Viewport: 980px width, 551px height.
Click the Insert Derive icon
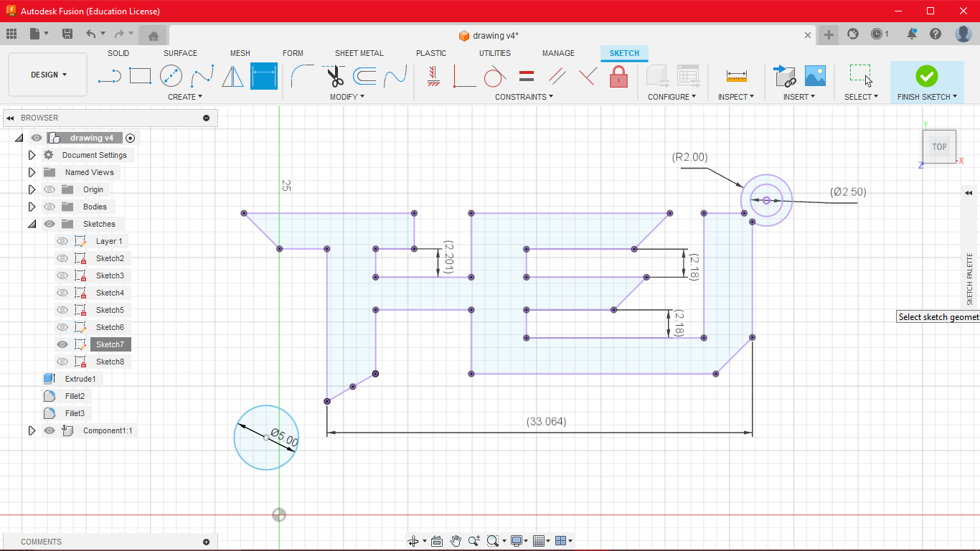pos(785,76)
